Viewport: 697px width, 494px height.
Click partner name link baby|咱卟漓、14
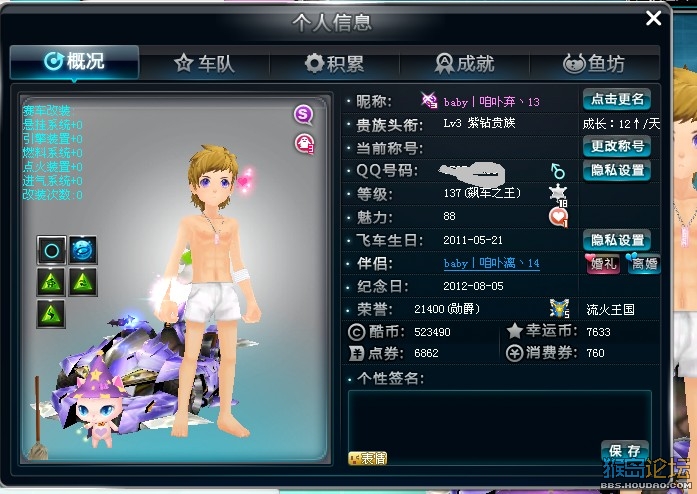492,263
